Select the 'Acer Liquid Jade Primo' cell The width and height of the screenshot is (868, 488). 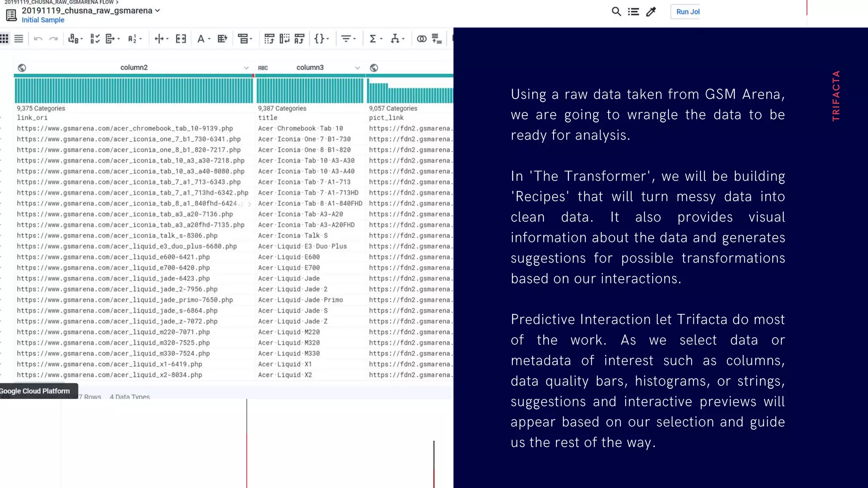click(300, 300)
